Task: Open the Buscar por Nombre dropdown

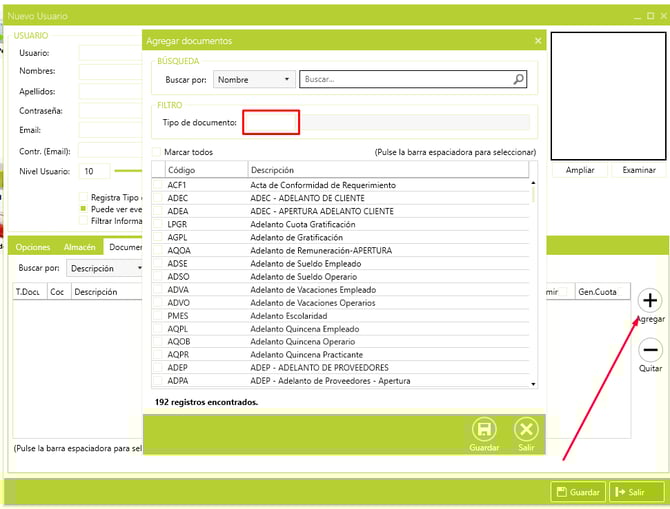Action: 254,79
